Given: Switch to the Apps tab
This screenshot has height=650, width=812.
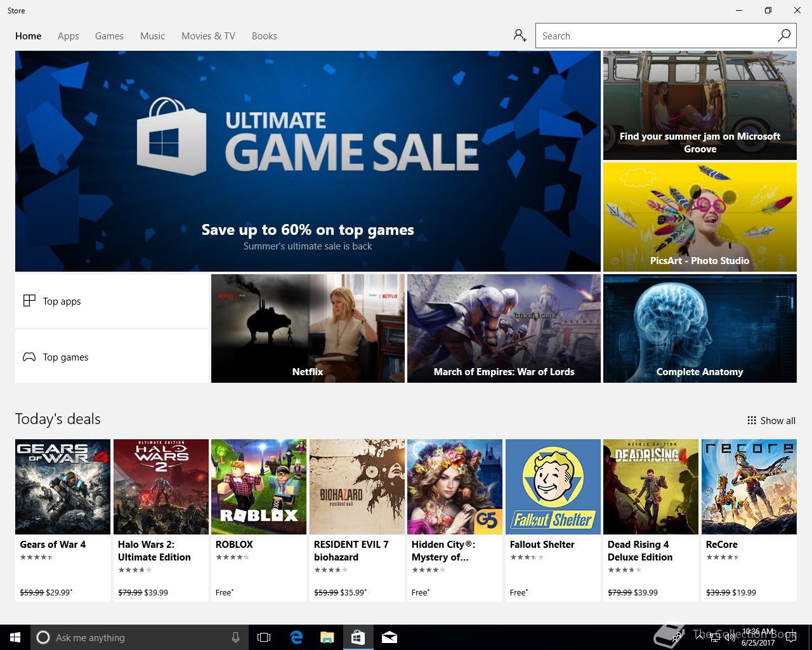Looking at the screenshot, I should (x=69, y=36).
